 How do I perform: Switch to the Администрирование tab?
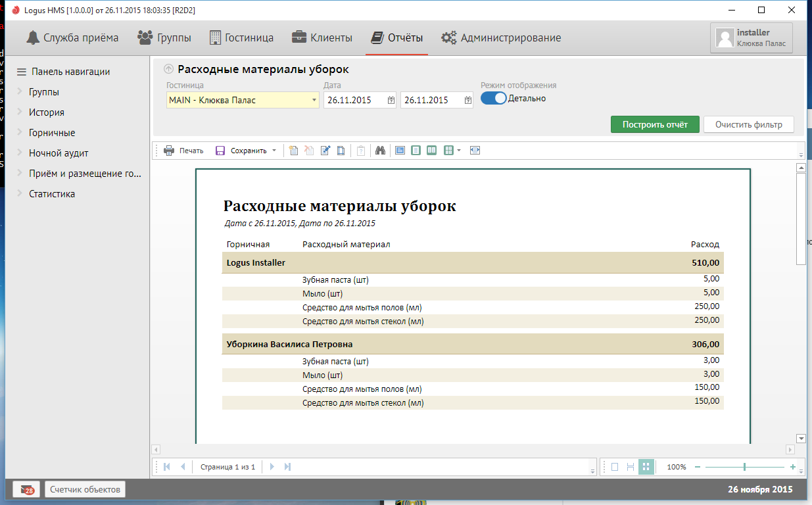501,38
